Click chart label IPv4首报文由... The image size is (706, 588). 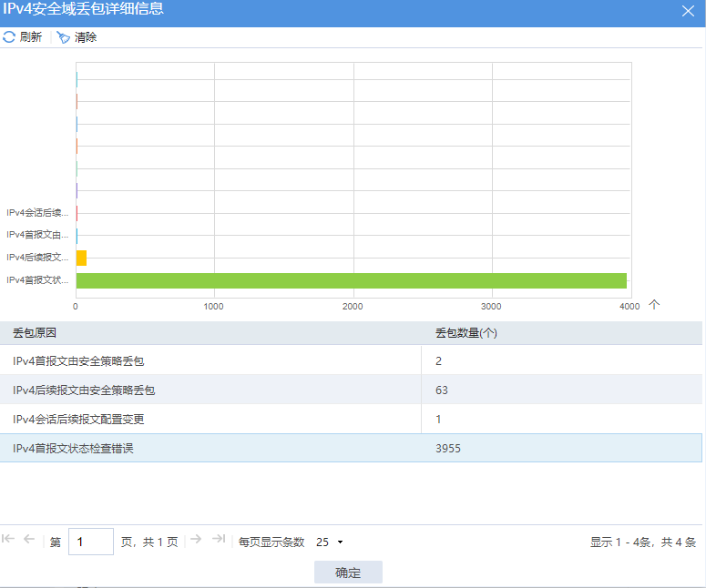coord(37,235)
